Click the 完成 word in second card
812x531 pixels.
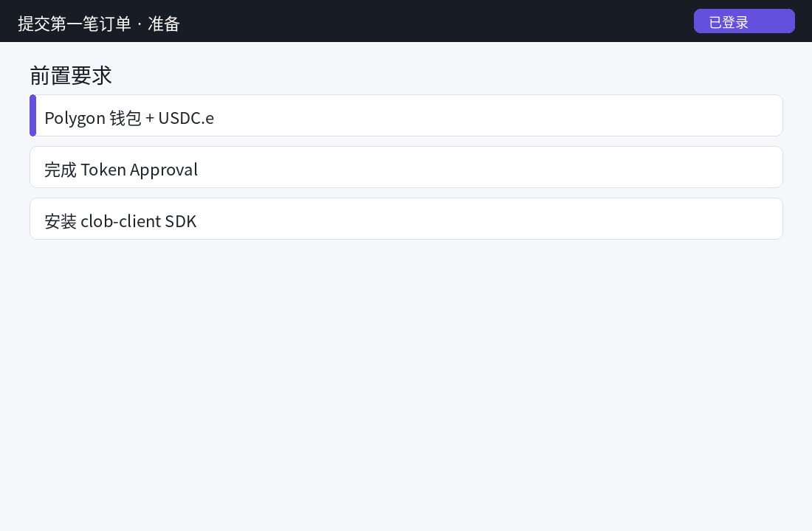tap(61, 170)
